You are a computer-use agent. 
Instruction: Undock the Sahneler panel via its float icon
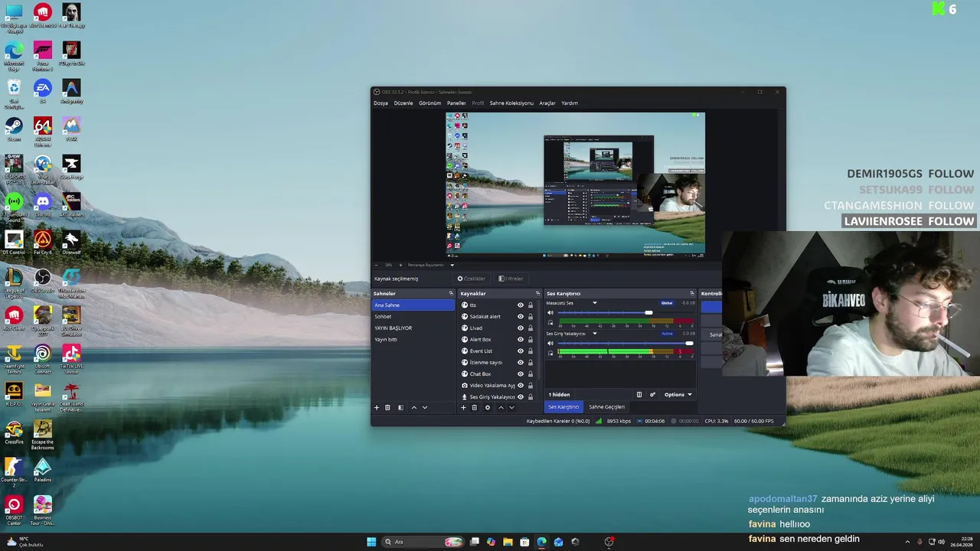point(451,293)
